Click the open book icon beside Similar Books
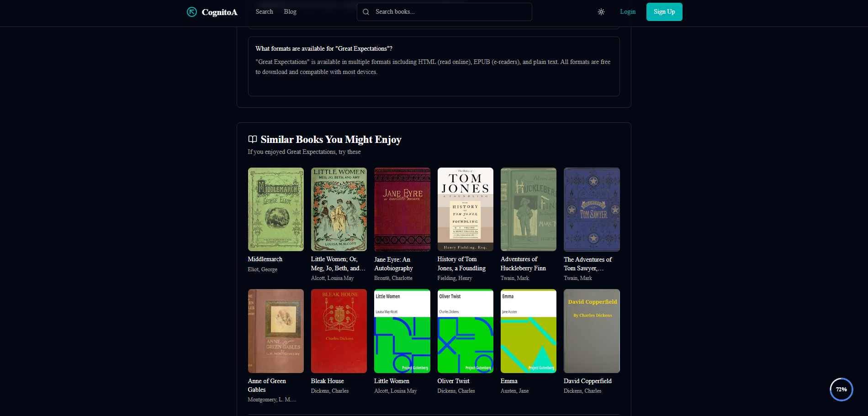The width and height of the screenshot is (868, 416). click(x=252, y=139)
